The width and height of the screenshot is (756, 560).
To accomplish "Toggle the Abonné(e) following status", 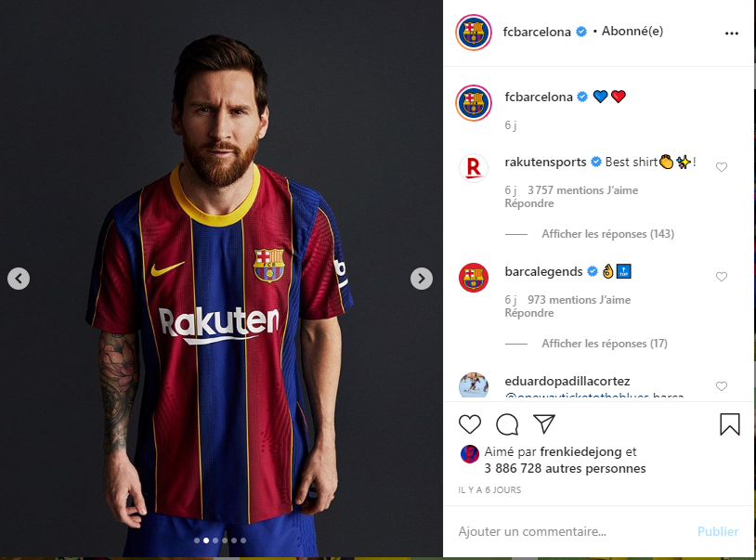I will click(632, 32).
